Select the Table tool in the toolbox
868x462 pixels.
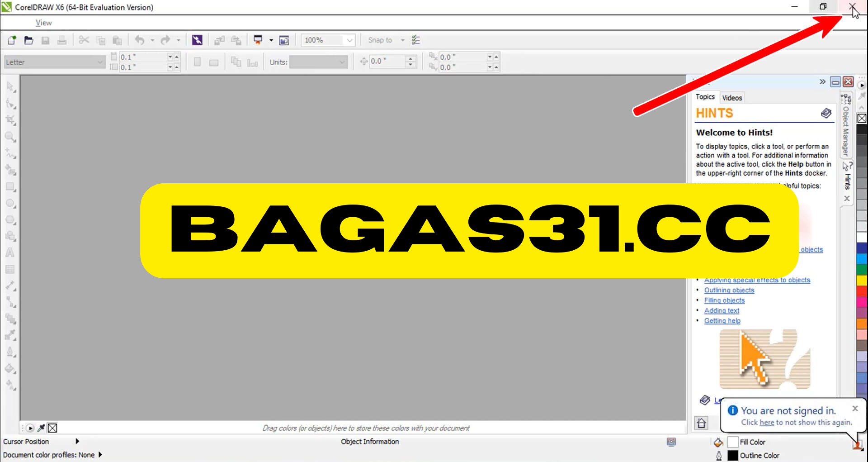click(10, 269)
